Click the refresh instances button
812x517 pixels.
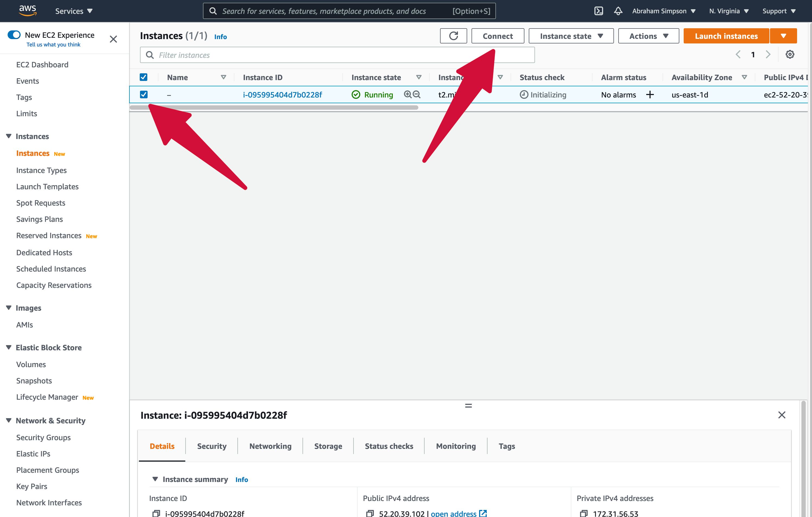[453, 36]
